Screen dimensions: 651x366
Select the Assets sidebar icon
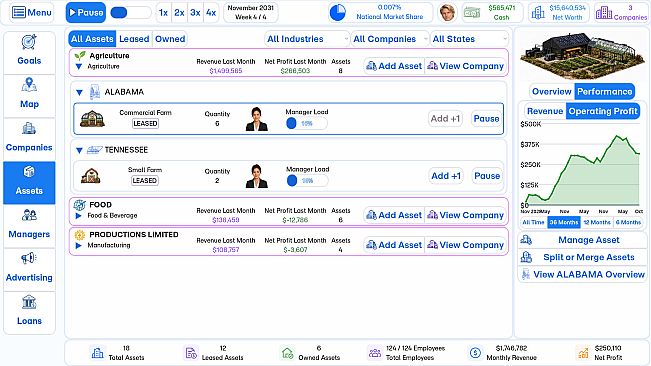point(29,172)
